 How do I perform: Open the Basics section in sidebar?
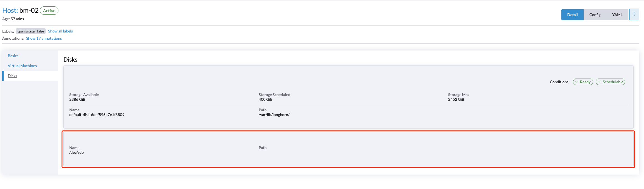13,56
